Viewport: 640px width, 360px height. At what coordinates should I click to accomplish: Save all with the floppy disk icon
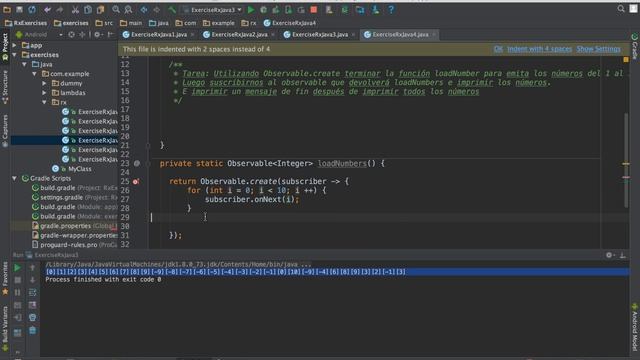[x=19, y=9]
